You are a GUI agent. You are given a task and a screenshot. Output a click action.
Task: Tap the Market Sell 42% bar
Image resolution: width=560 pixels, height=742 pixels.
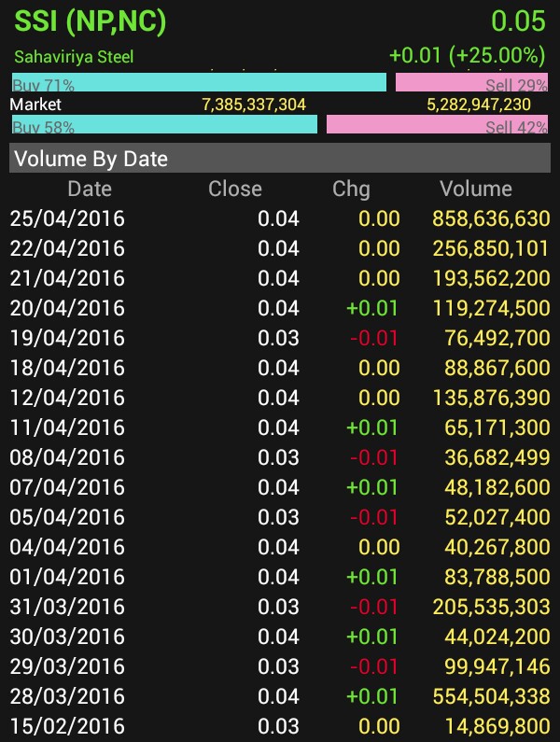click(438, 124)
